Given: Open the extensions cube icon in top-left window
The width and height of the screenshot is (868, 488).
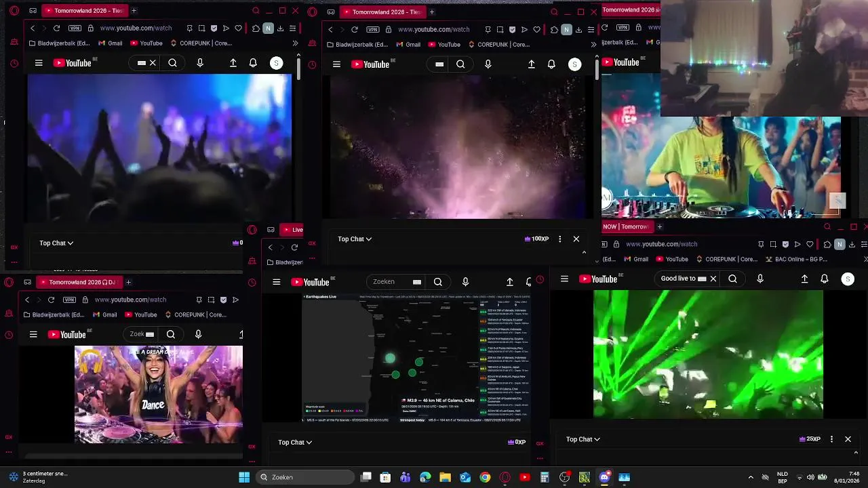Looking at the screenshot, I should 256,28.
